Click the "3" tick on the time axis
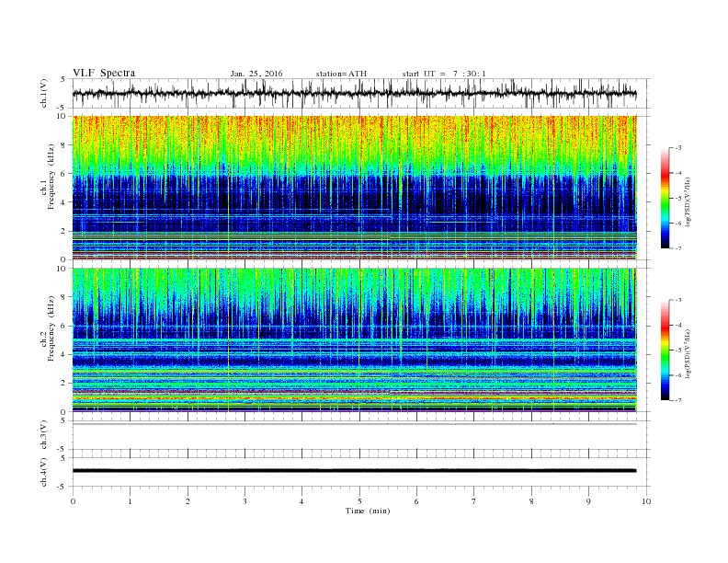This screenshot has height=563, width=728. (x=245, y=501)
